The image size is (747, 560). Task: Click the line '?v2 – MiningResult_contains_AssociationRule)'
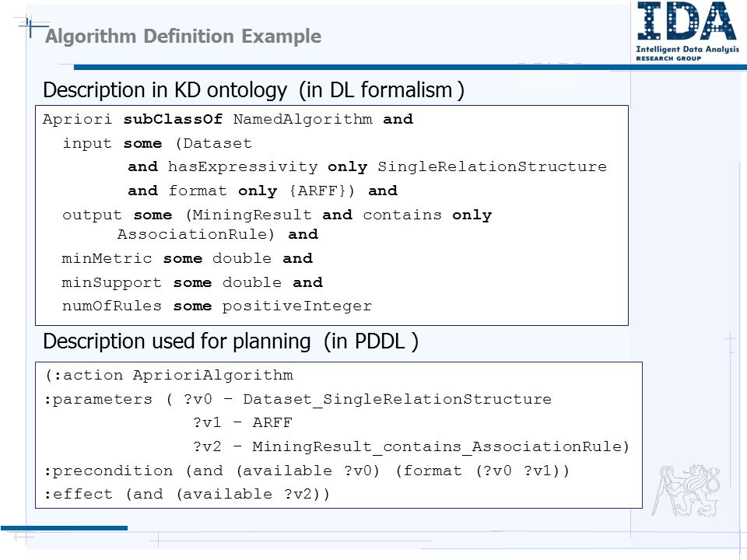pyautogui.click(x=411, y=446)
